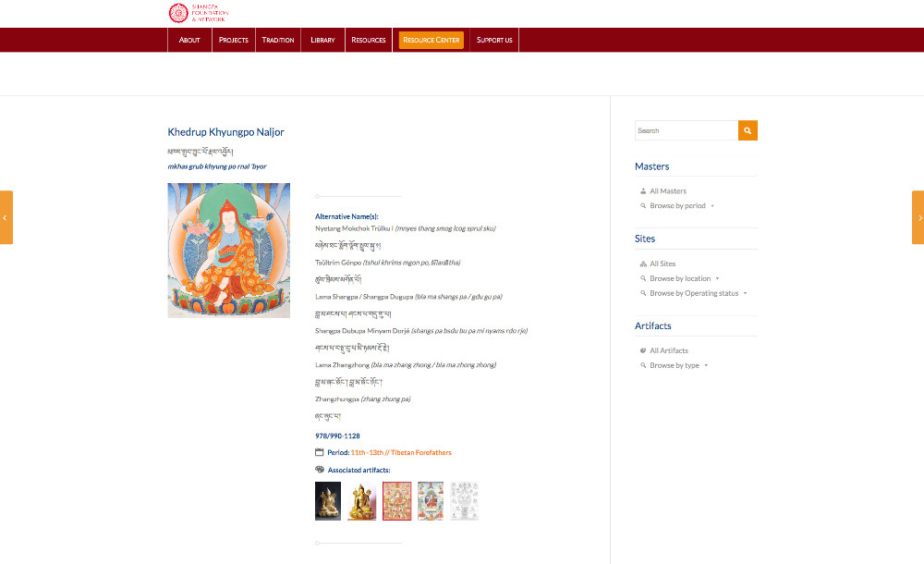Open the golden seated statue artifact thumbnail
The width and height of the screenshot is (924, 564).
point(362,501)
